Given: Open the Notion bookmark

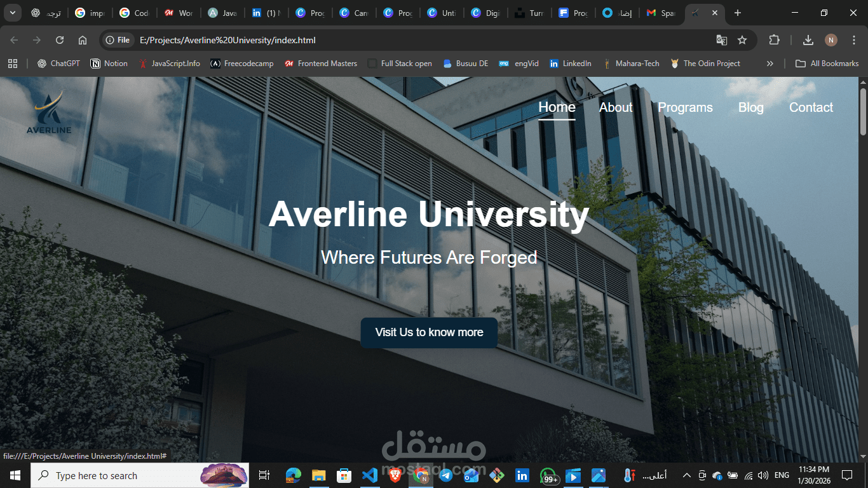Looking at the screenshot, I should (x=109, y=63).
